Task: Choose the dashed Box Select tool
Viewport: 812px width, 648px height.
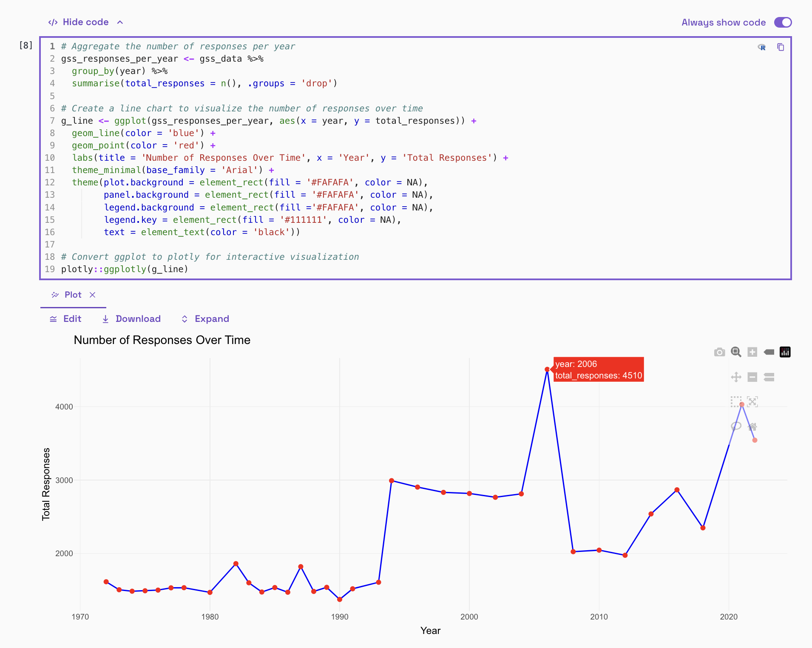Action: [735, 402]
